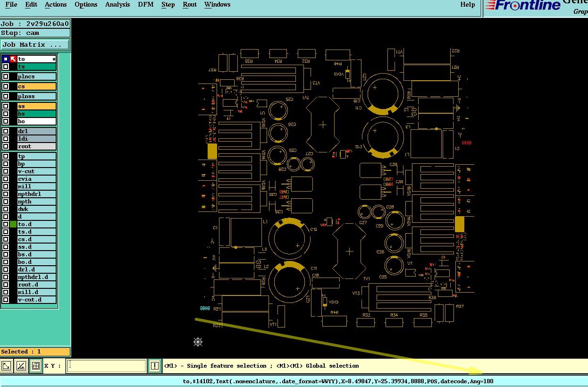Toggle display checkbox for the ldi layer
The height and width of the screenshot is (387, 588).
[6, 139]
